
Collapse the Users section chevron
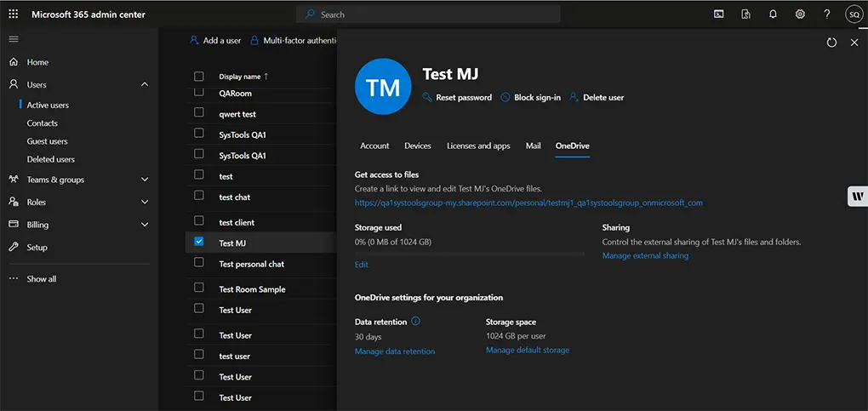145,84
